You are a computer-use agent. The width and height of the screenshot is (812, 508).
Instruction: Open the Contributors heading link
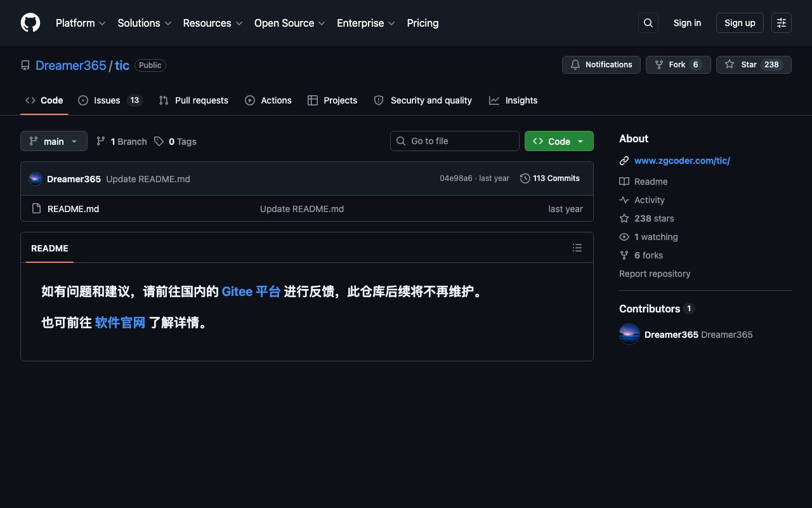[657, 309]
